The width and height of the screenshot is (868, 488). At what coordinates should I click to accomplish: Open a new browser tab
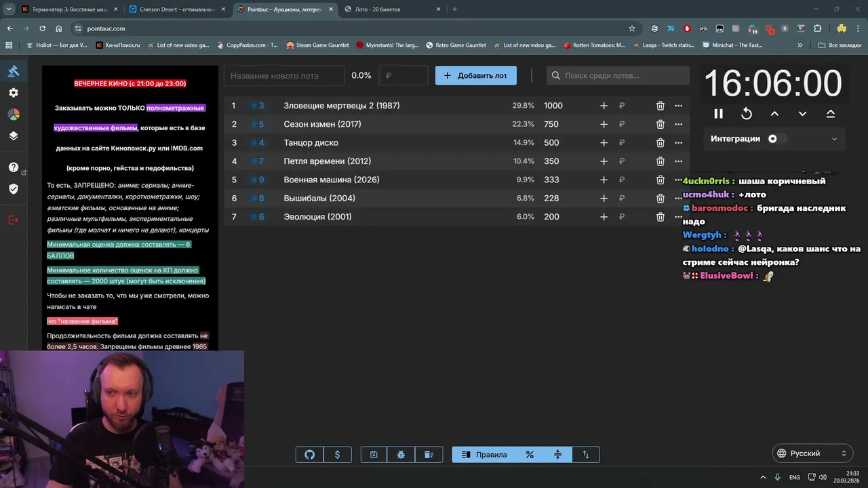point(454,9)
